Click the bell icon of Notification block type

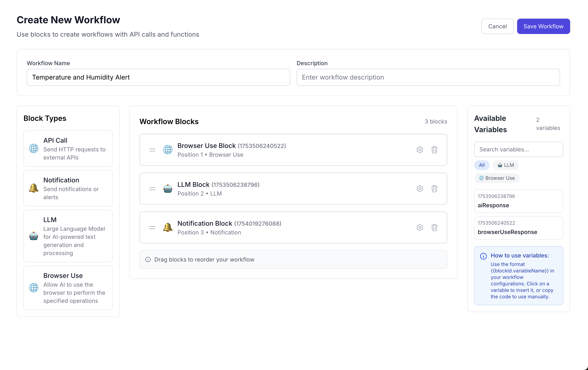34,188
